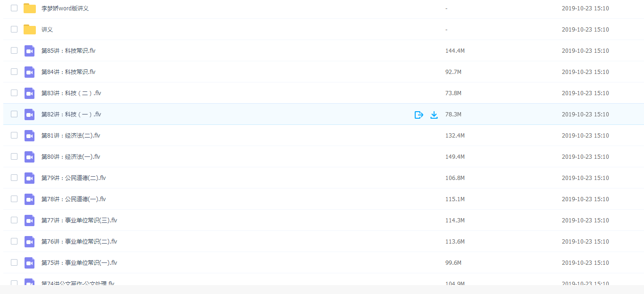Tick the checkbox for 第77讲：事业单位常识(三).flv

[x=14, y=220]
